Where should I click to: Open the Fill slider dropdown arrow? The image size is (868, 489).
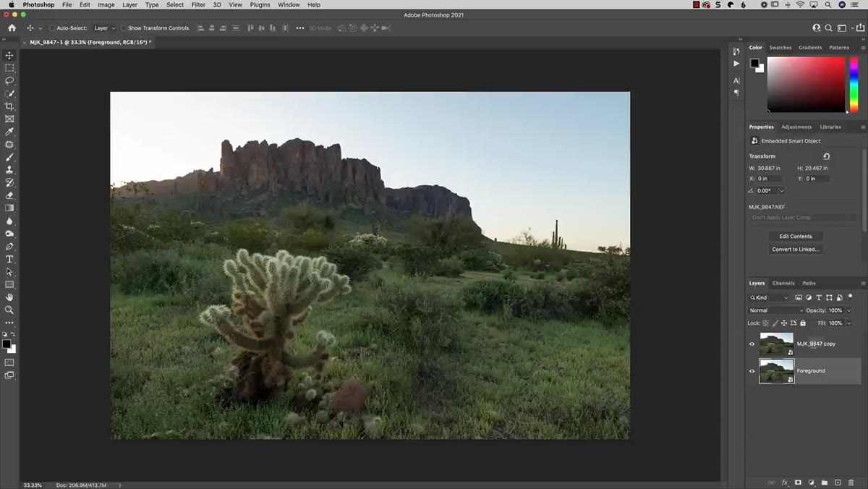[848, 323]
